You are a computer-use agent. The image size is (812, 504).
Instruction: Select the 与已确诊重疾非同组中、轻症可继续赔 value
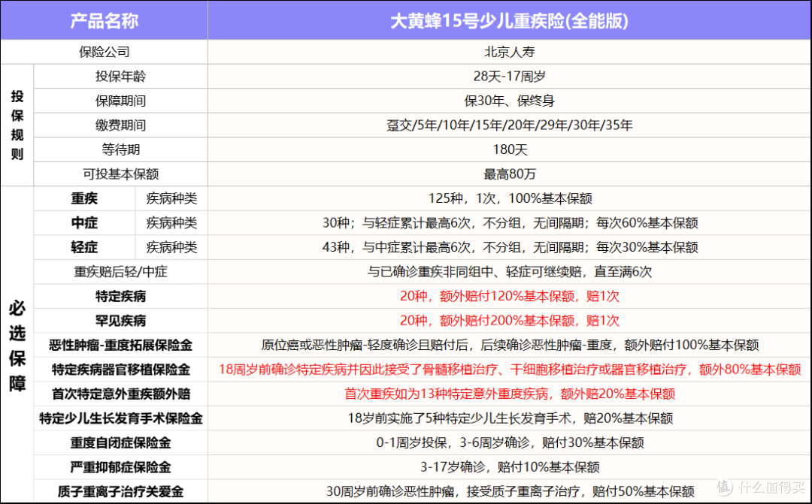[x=510, y=272]
